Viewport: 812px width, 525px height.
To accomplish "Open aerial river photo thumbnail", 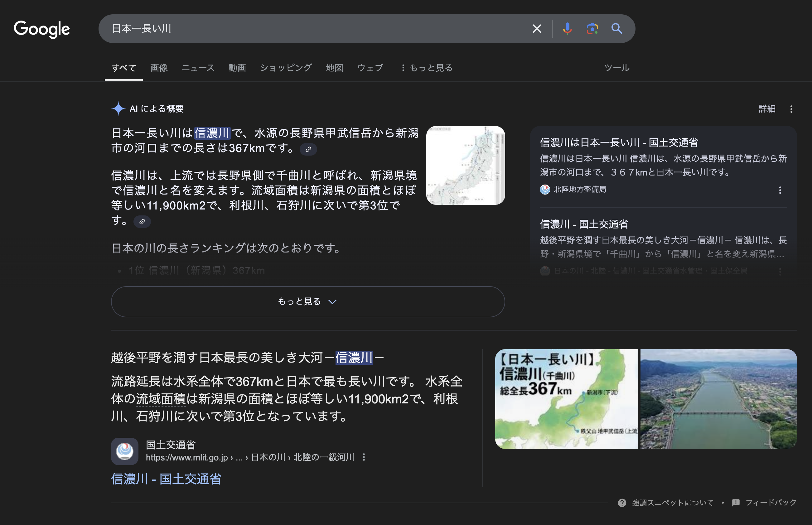I will pyautogui.click(x=718, y=399).
